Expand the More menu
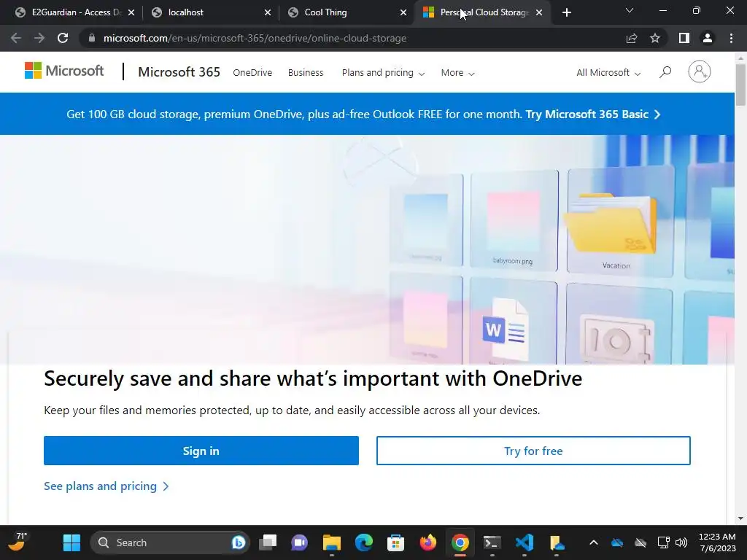747x560 pixels. pyautogui.click(x=457, y=73)
